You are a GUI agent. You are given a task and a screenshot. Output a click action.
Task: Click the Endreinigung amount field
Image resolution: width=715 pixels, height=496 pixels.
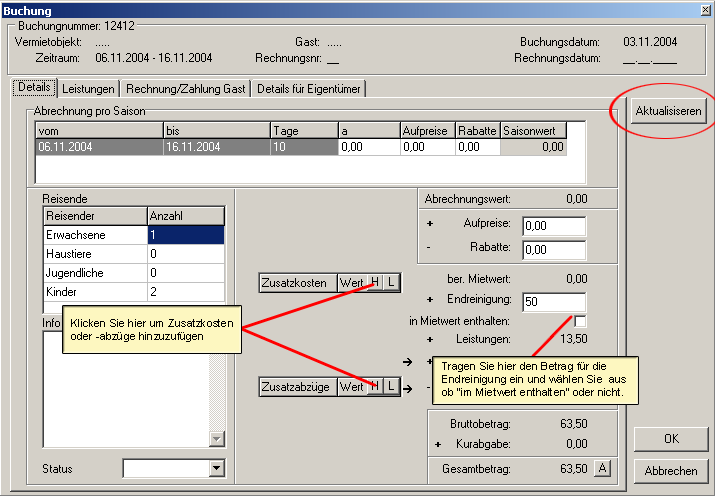[x=553, y=302]
